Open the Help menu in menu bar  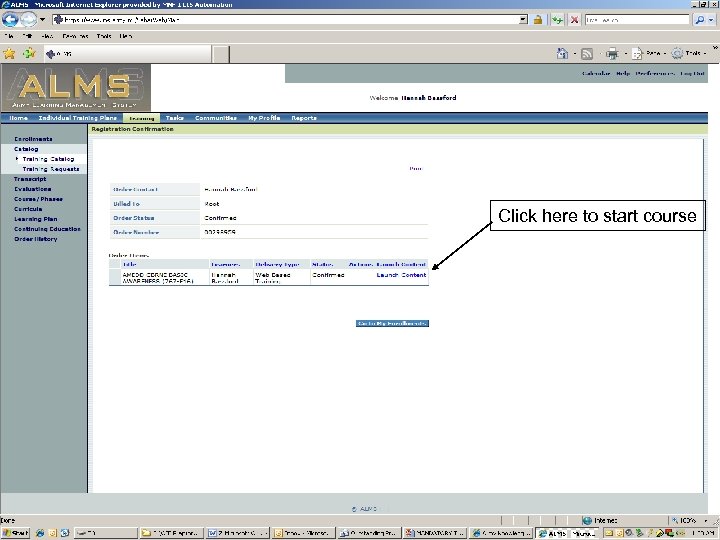point(126,36)
